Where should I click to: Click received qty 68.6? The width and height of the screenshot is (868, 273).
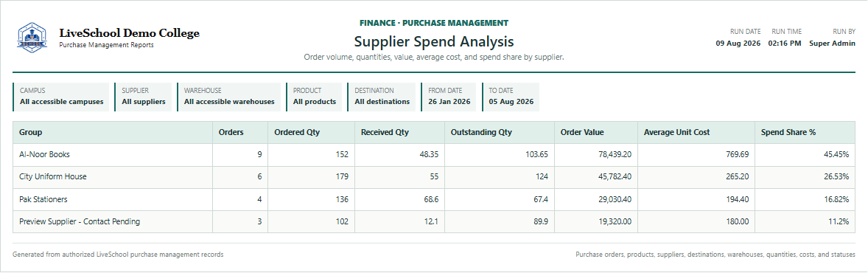point(431,199)
